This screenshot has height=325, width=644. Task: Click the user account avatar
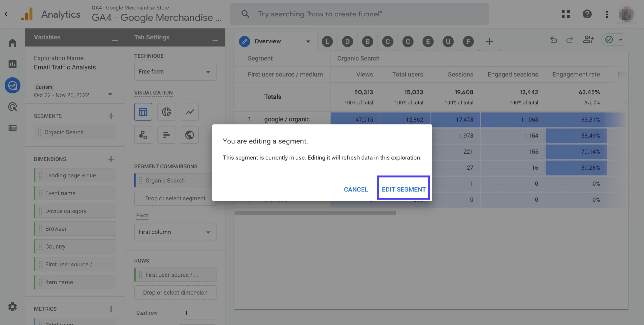[627, 14]
